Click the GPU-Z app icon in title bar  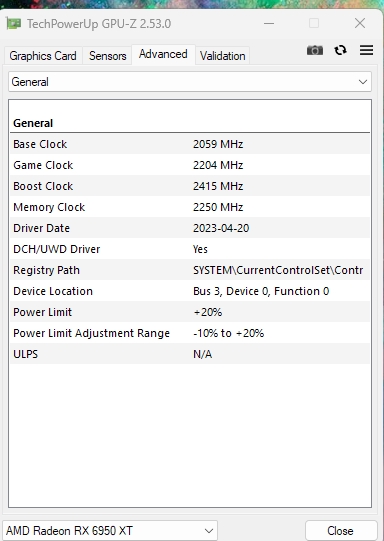point(13,24)
